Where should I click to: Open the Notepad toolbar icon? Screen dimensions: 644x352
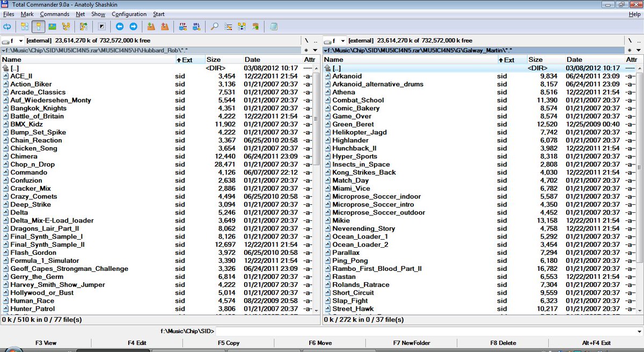274,26
